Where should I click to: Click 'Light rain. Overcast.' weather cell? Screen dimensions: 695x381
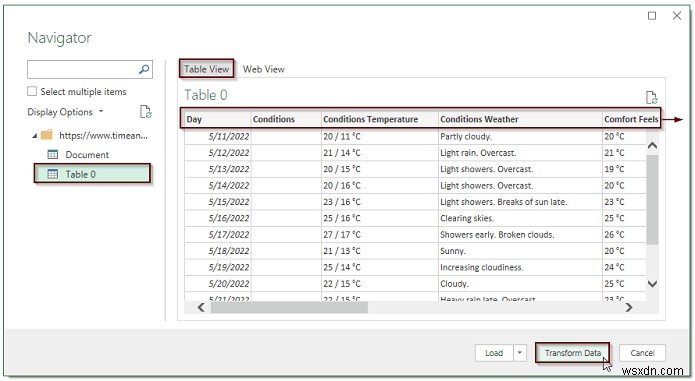pyautogui.click(x=520, y=153)
